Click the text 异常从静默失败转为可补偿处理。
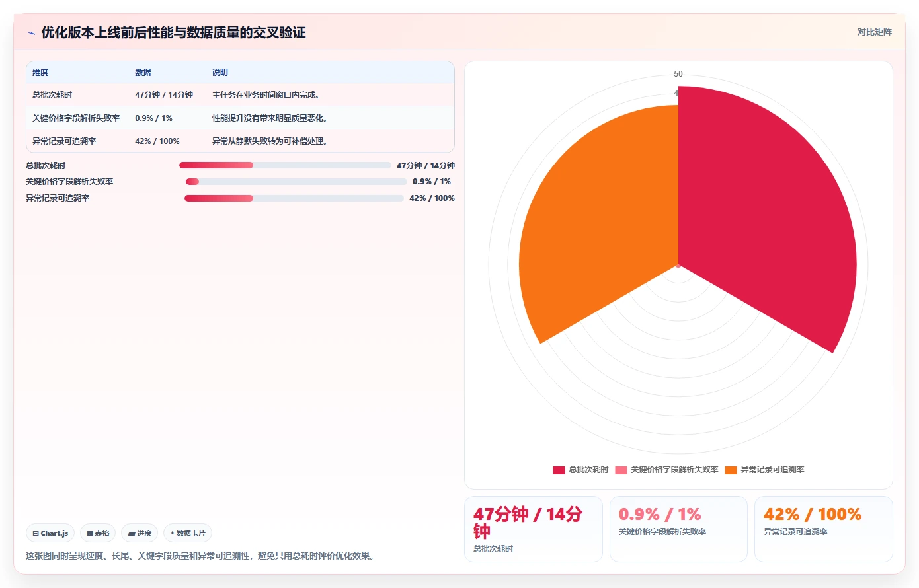Viewport: 919px width, 588px height. click(271, 141)
